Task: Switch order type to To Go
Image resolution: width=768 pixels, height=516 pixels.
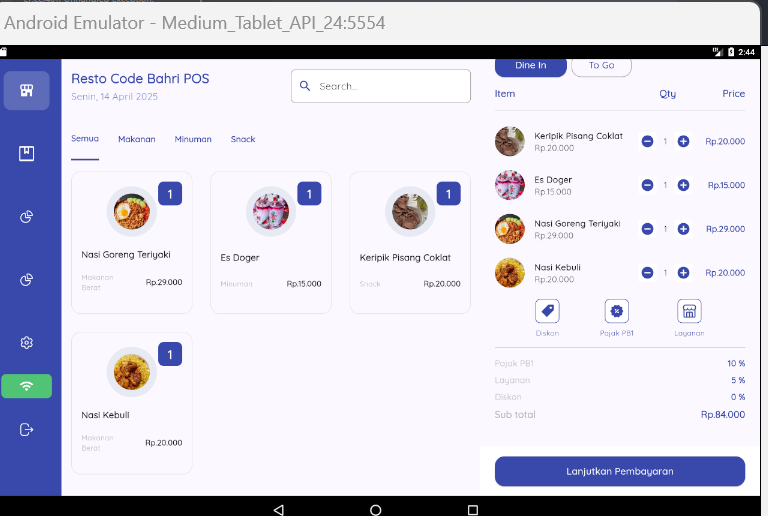Action: coord(601,66)
